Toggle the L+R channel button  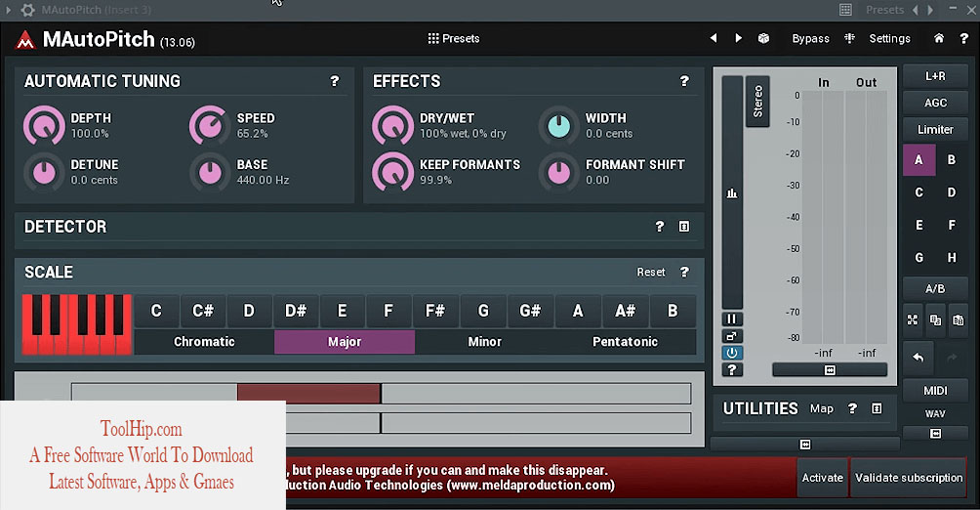(935, 75)
